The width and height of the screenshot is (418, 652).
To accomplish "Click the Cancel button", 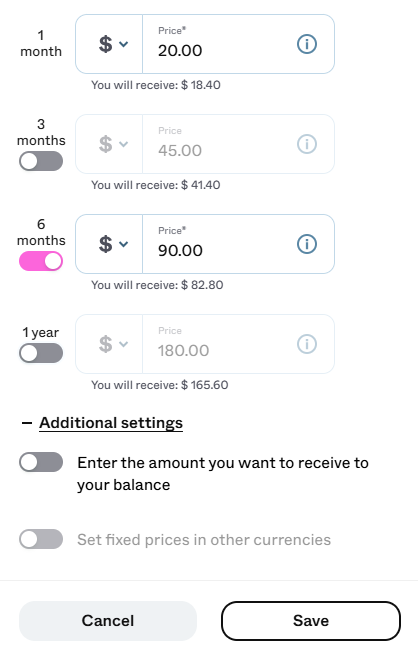I will (x=108, y=621).
